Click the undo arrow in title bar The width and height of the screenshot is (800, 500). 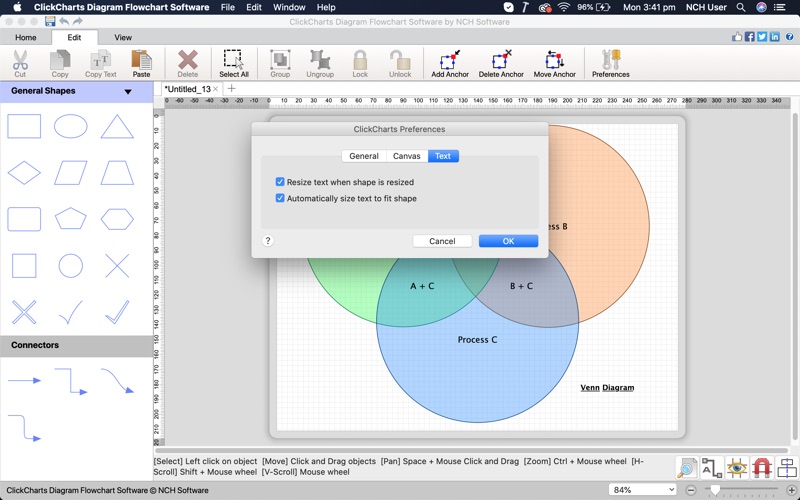click(x=64, y=21)
